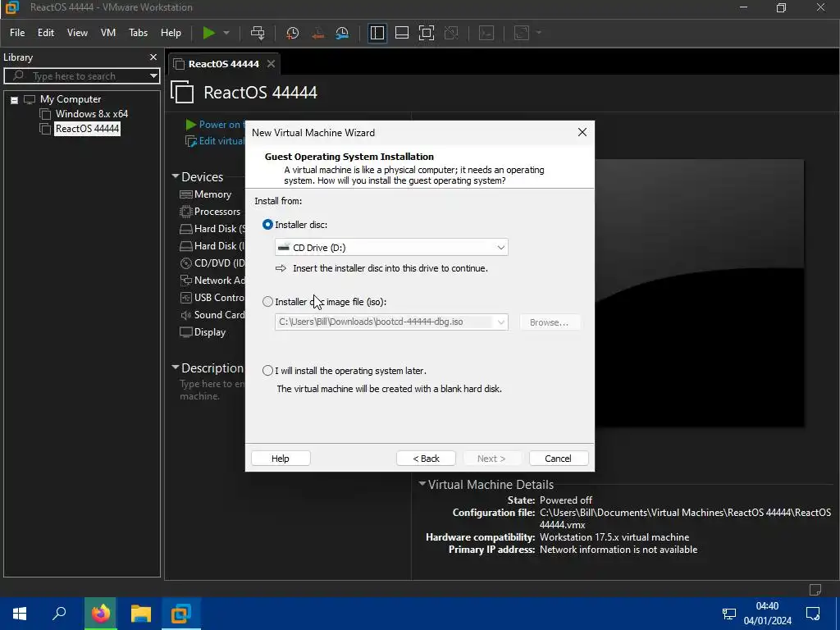Close the New Virtual Machine Wizard dialog

pos(582,132)
